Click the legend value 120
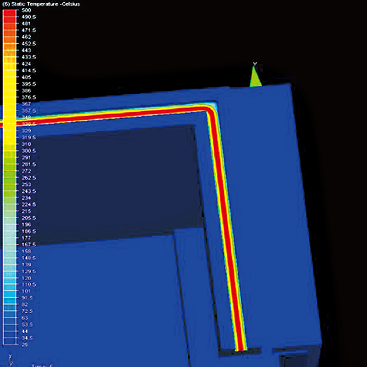The image size is (367, 367). tap(26, 278)
